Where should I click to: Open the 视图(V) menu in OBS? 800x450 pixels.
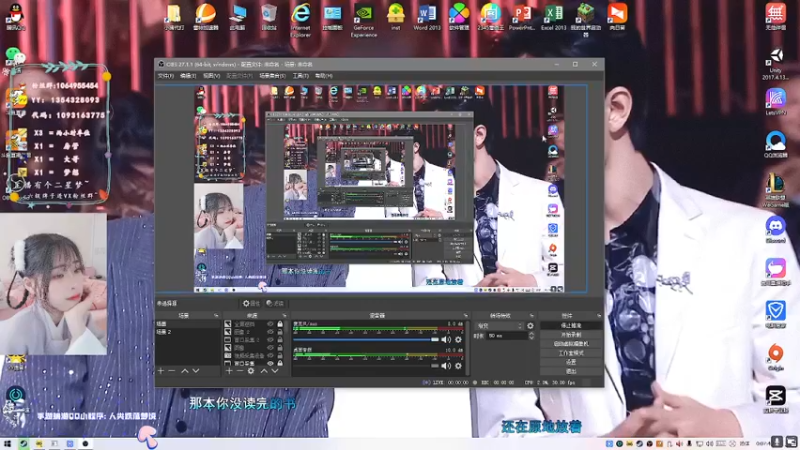[x=211, y=76]
